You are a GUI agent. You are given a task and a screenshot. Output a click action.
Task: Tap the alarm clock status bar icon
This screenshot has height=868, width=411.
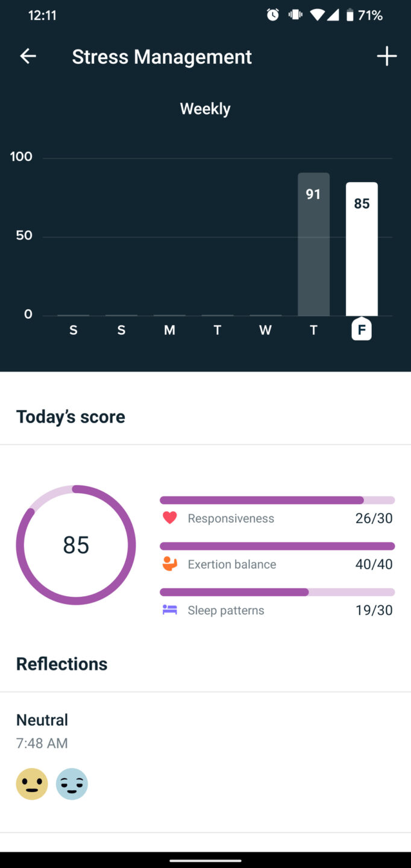click(273, 15)
